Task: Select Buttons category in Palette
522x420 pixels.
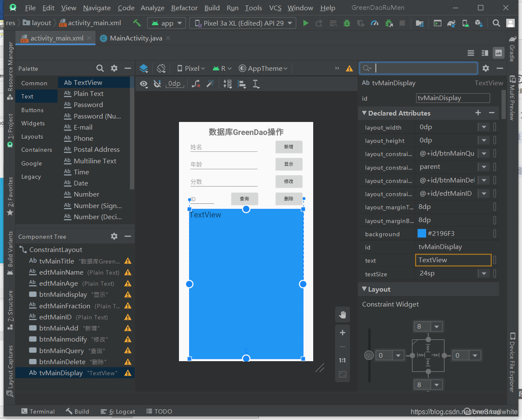Action: pos(32,110)
